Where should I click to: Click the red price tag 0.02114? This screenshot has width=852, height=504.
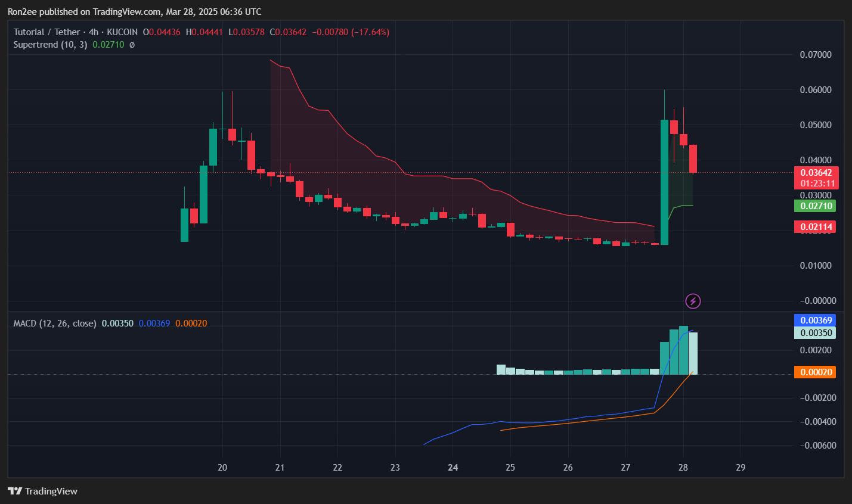pyautogui.click(x=815, y=227)
